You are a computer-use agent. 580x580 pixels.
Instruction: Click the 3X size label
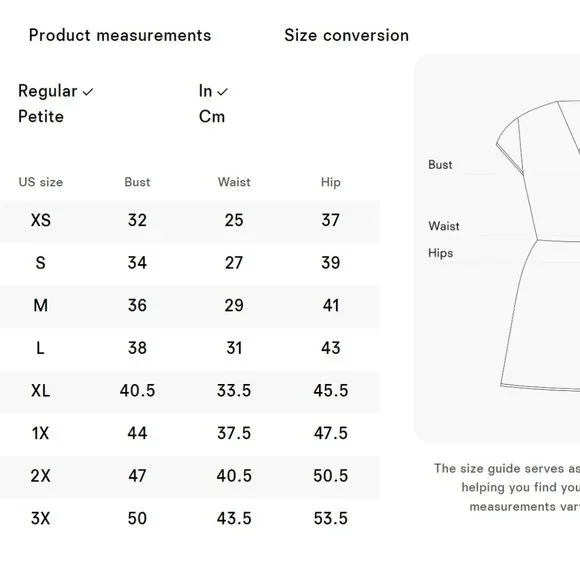(x=40, y=518)
